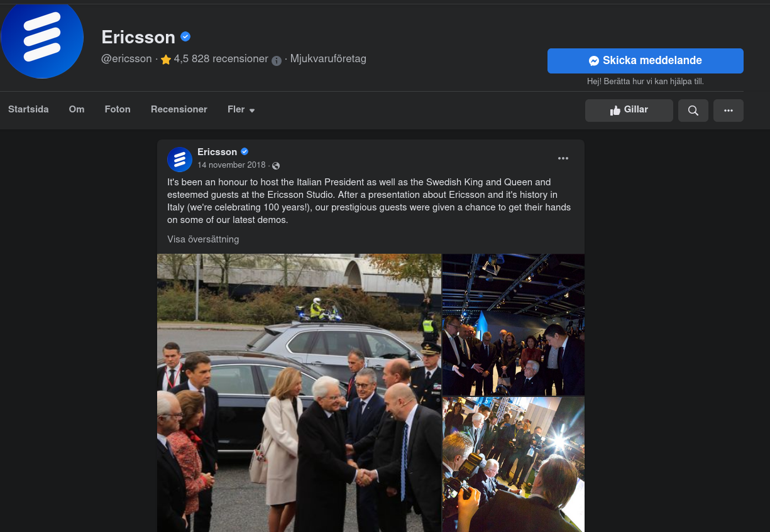Open the photographer camera flash photo
The height and width of the screenshot is (532, 770).
point(514,464)
